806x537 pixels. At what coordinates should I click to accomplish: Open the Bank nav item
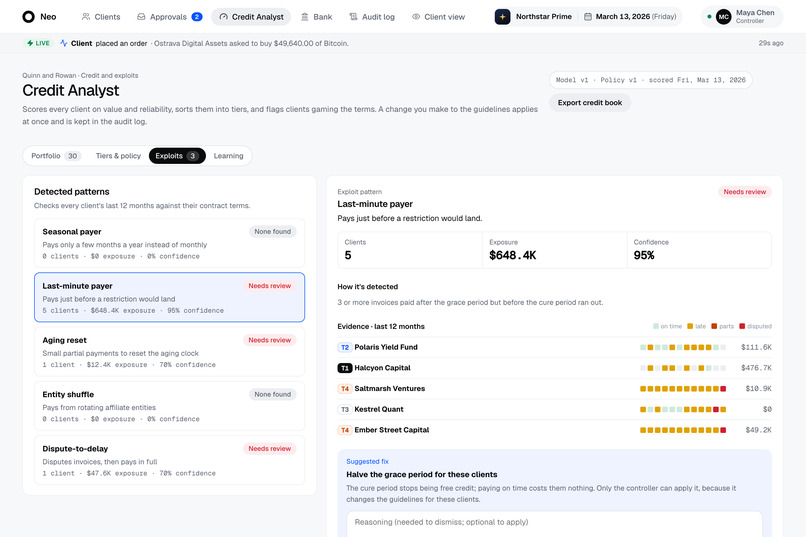tap(316, 16)
